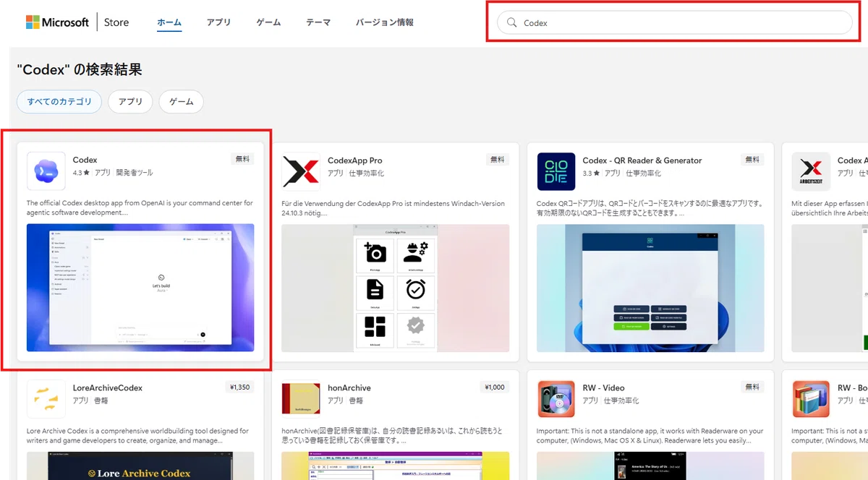Open the RW - Video title
Screen dimensions: 868x480
tap(603, 387)
